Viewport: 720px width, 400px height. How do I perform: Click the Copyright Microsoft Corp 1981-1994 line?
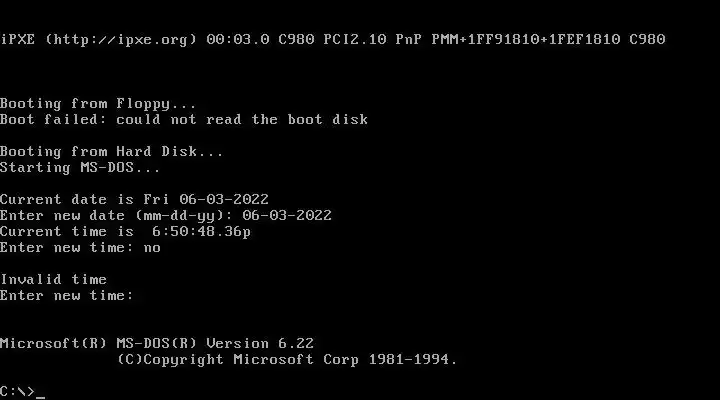pos(287,360)
